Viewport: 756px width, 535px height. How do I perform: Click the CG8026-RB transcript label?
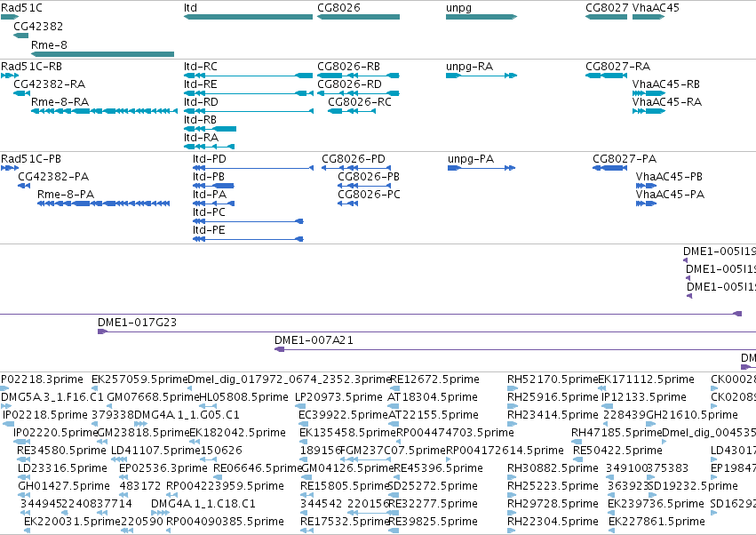[x=348, y=66]
